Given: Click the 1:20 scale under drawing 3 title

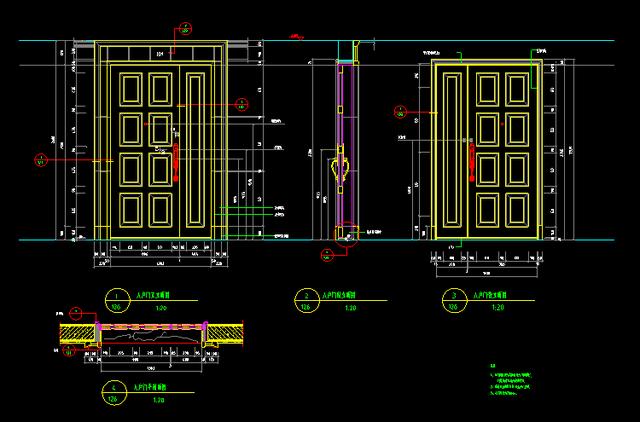Looking at the screenshot, I should click(498, 308).
